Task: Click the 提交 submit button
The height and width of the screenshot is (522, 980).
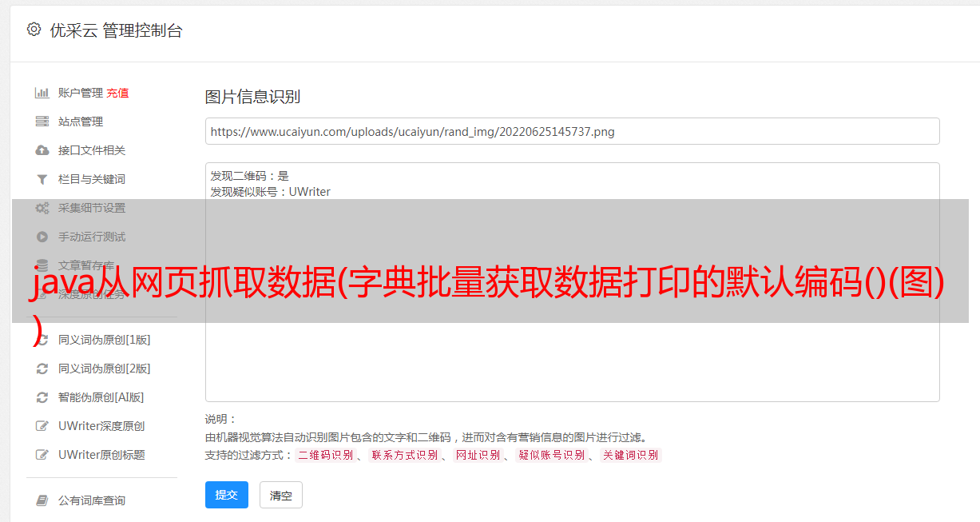Action: click(227, 495)
